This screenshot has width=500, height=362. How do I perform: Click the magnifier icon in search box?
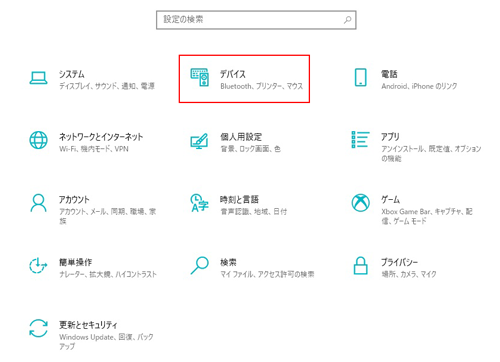tap(348, 20)
